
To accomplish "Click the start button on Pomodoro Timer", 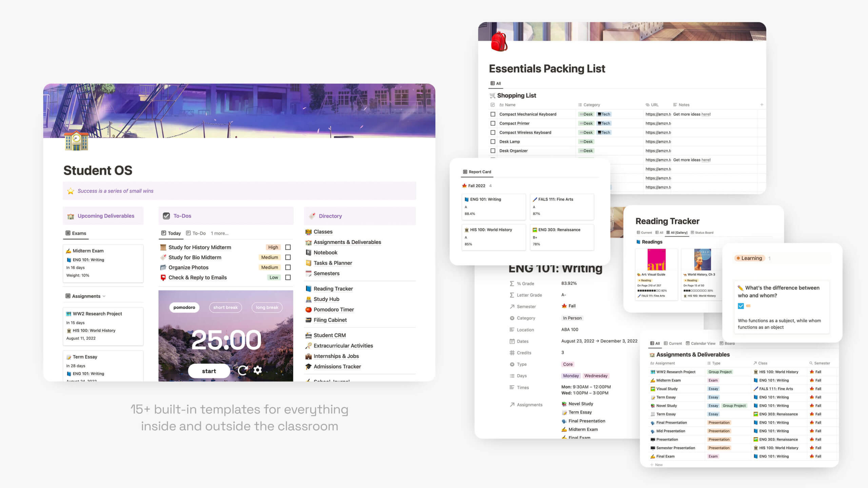I will (209, 371).
